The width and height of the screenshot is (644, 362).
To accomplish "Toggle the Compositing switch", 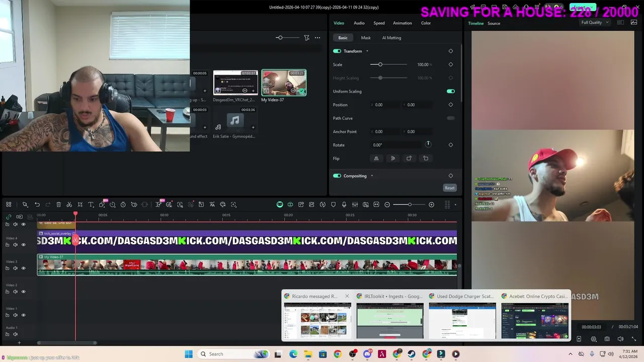I will [x=337, y=176].
